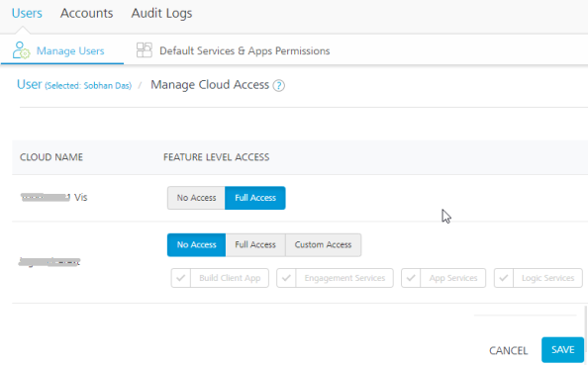The height and width of the screenshot is (365, 588).
Task: Select No Access for the second cloud
Action: coord(197,245)
